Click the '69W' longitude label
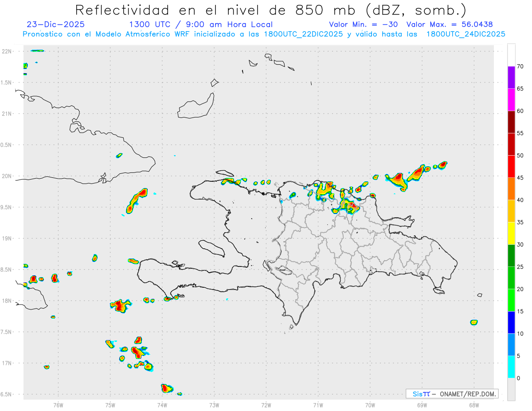Viewport: 532px width, 411px height. pos(422,404)
